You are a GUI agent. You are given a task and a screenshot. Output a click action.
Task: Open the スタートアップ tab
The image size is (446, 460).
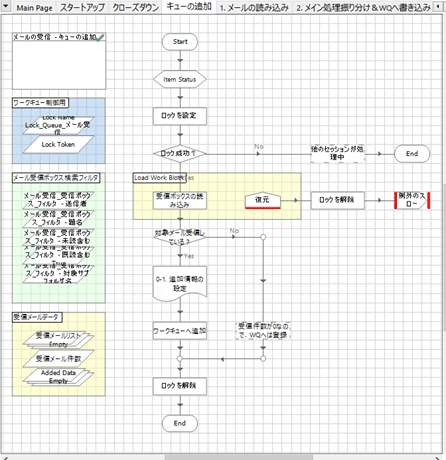[82, 7]
